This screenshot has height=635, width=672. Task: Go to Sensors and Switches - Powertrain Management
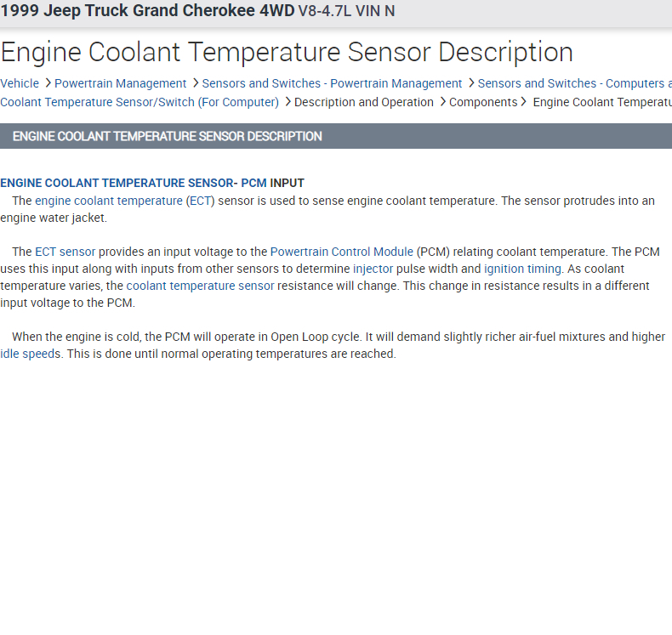click(332, 83)
